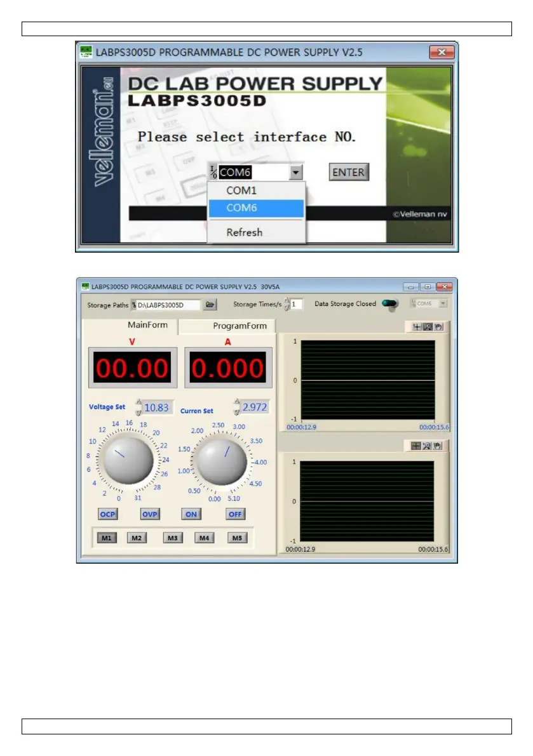Recall memory preset M5
Viewport: 533px width, 756px height.
237,538
